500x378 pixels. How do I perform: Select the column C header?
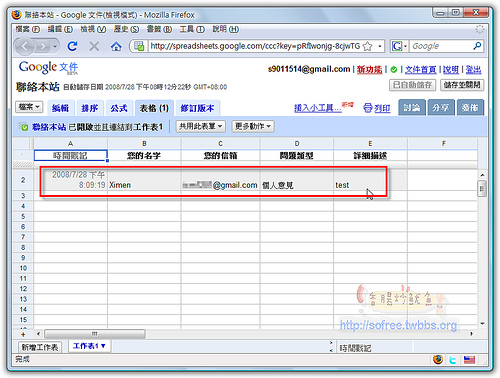[220, 144]
